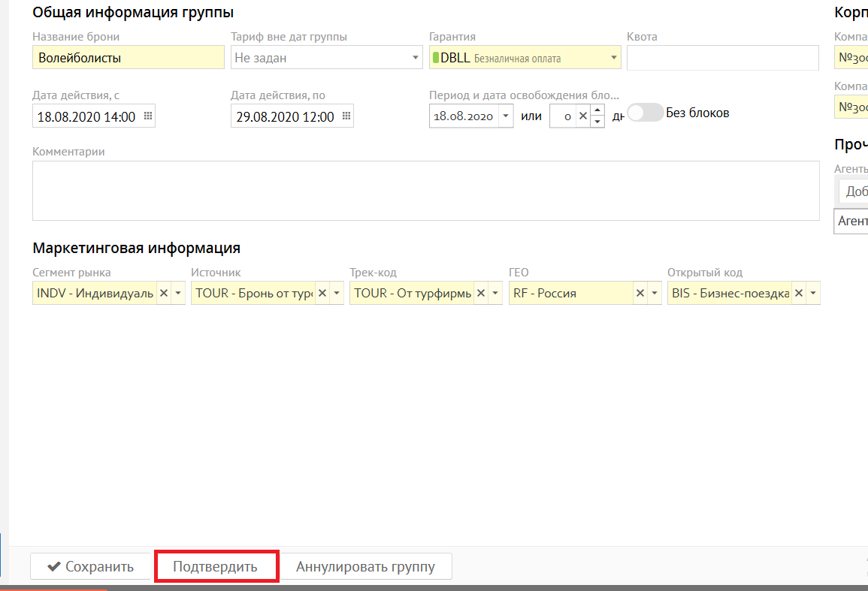This screenshot has height=591, width=868.
Task: Open the Сегмент рынка dropdown arrow
Action: click(178, 293)
